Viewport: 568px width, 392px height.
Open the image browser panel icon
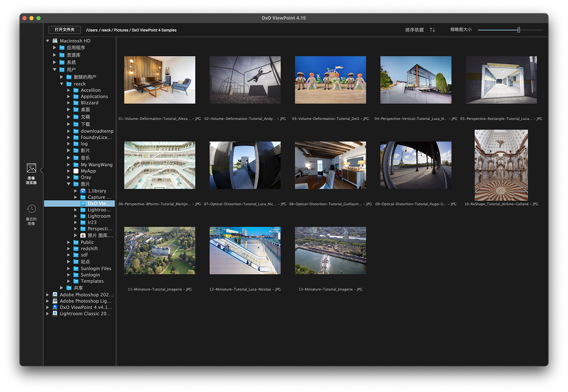click(31, 168)
